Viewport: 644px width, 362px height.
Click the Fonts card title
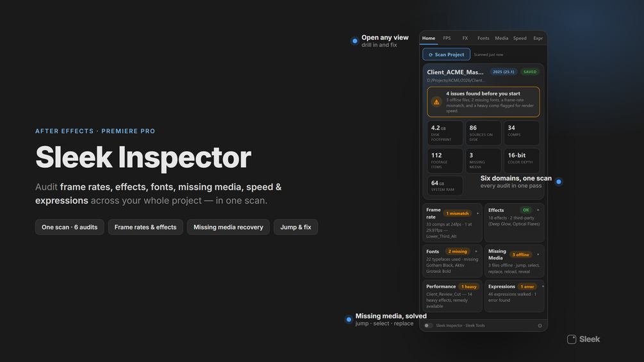click(x=433, y=252)
